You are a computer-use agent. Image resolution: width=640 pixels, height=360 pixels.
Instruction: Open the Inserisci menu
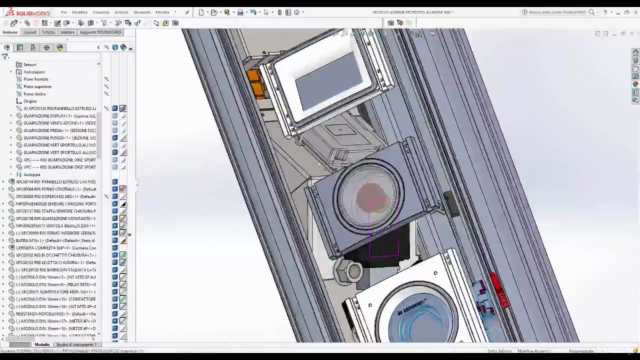click(121, 12)
